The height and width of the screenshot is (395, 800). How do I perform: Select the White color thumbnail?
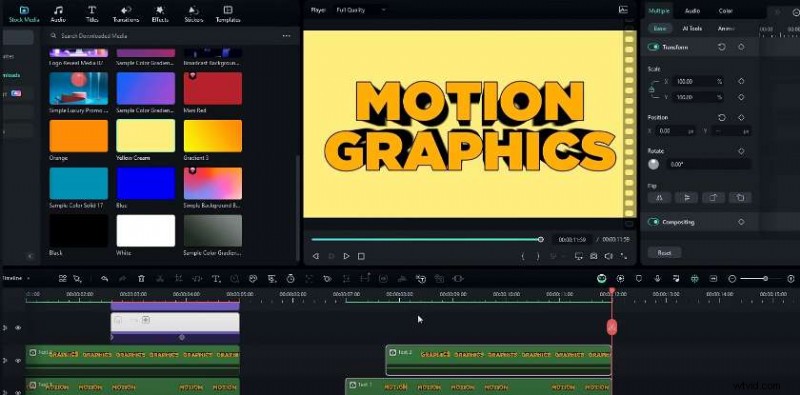coord(146,231)
